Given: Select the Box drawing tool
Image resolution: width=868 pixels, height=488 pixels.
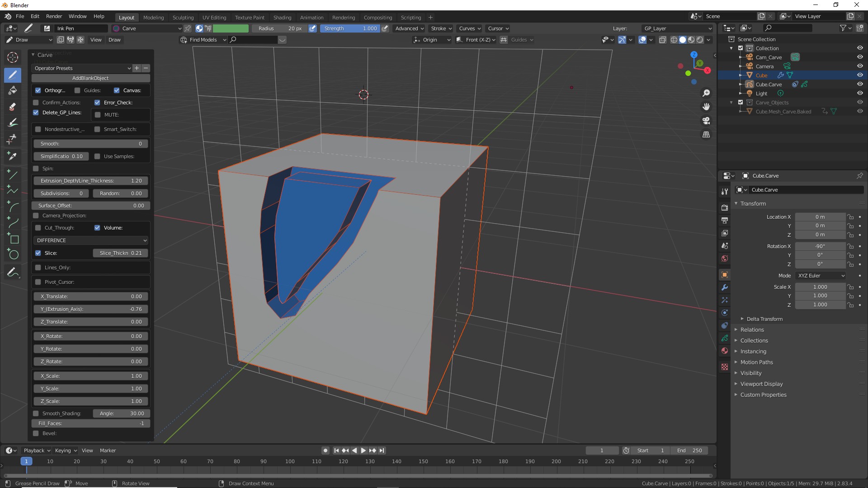Looking at the screenshot, I should (x=13, y=239).
